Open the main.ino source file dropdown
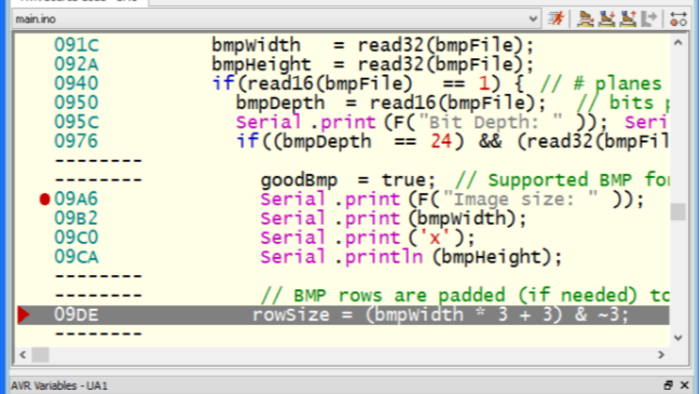Screen dimensions: 700x394 pyautogui.click(x=533, y=19)
